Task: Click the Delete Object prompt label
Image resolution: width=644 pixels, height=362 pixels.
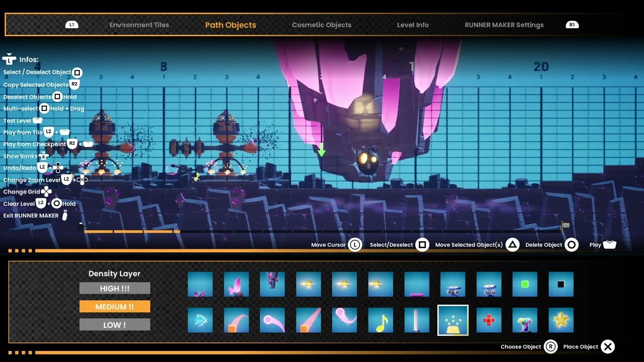Action: (544, 245)
